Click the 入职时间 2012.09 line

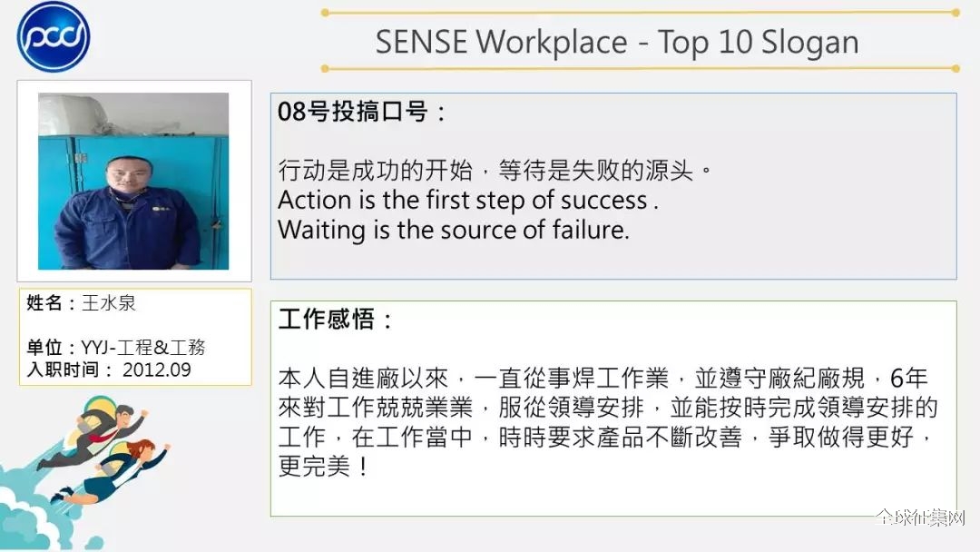coord(109,370)
